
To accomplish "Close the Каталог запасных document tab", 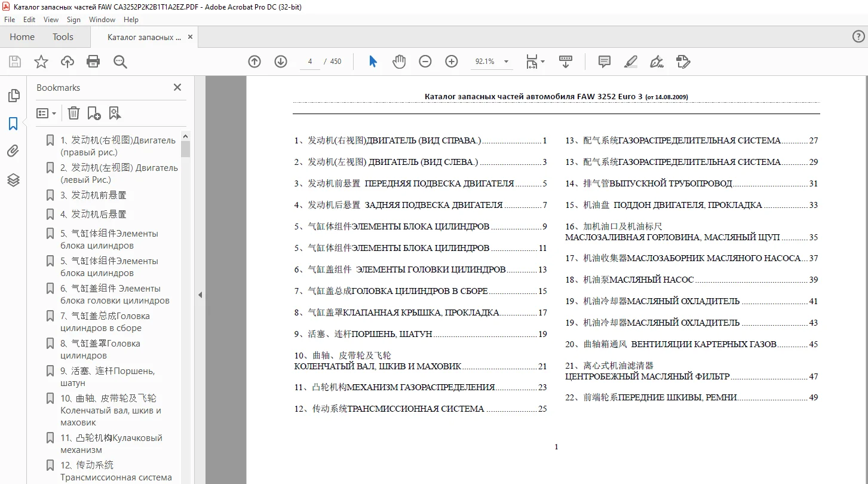I will point(191,36).
